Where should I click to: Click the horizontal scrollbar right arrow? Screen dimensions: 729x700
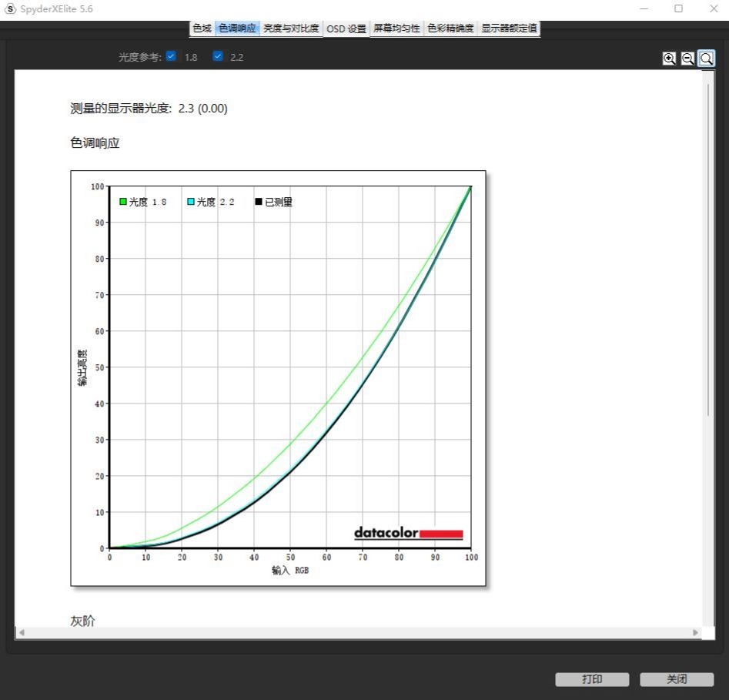pos(696,632)
